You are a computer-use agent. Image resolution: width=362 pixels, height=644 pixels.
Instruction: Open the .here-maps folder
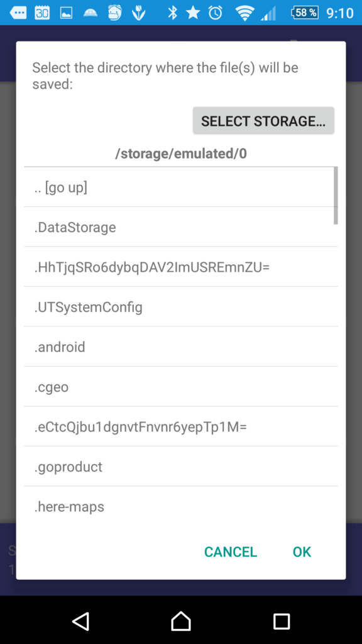pos(180,506)
